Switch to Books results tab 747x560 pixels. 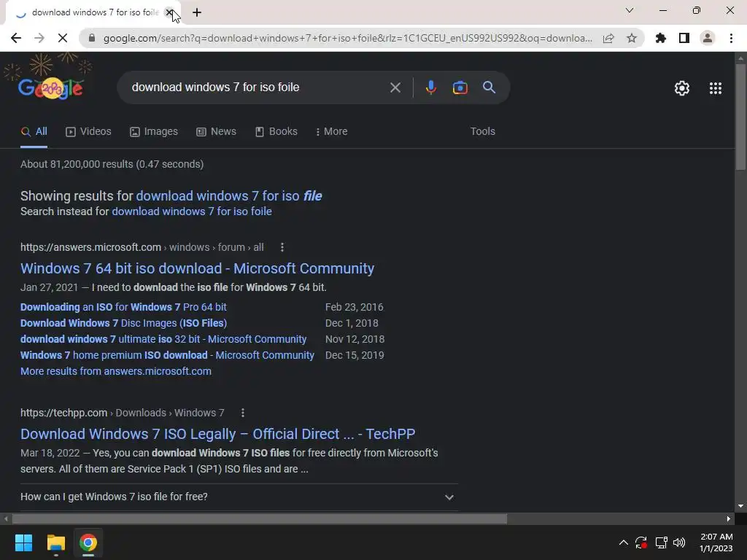[x=276, y=131]
